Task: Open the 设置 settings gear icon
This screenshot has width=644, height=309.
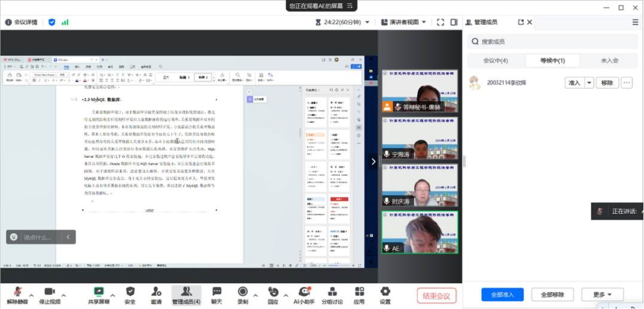Action: pyautogui.click(x=385, y=292)
